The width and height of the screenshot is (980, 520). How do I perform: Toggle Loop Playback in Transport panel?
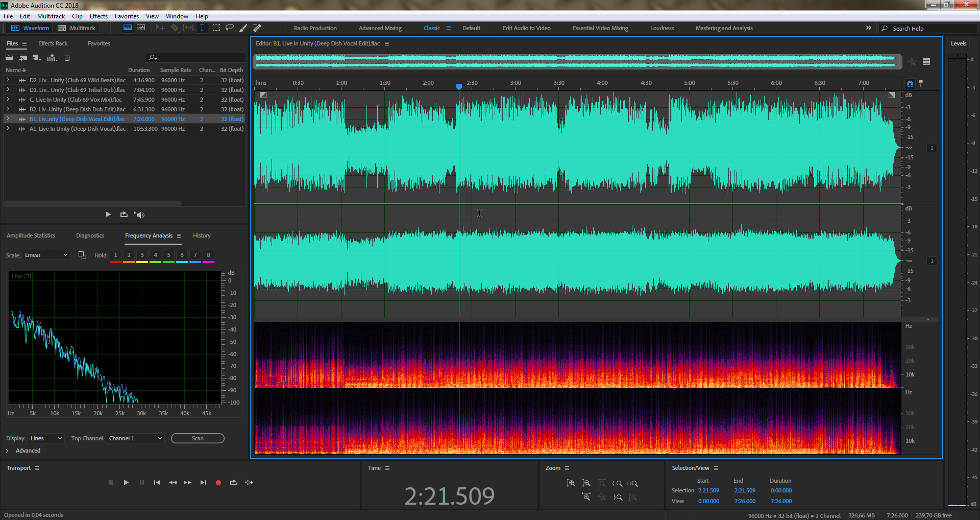[234, 482]
